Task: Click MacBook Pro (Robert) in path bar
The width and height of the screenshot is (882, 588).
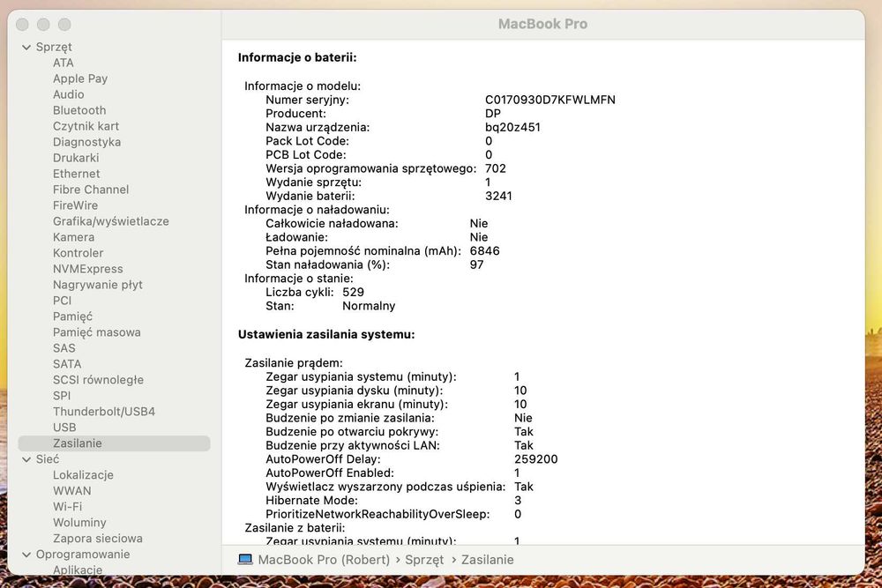Action: point(324,560)
